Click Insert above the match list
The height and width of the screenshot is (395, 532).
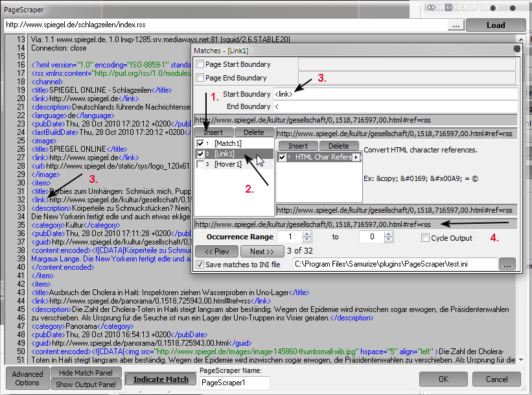[213, 132]
